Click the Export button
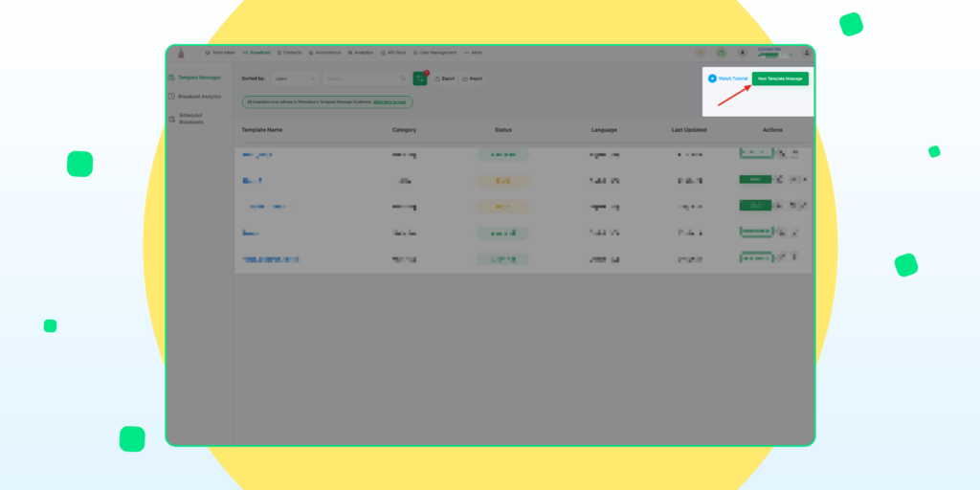The height and width of the screenshot is (490, 980). pos(444,78)
